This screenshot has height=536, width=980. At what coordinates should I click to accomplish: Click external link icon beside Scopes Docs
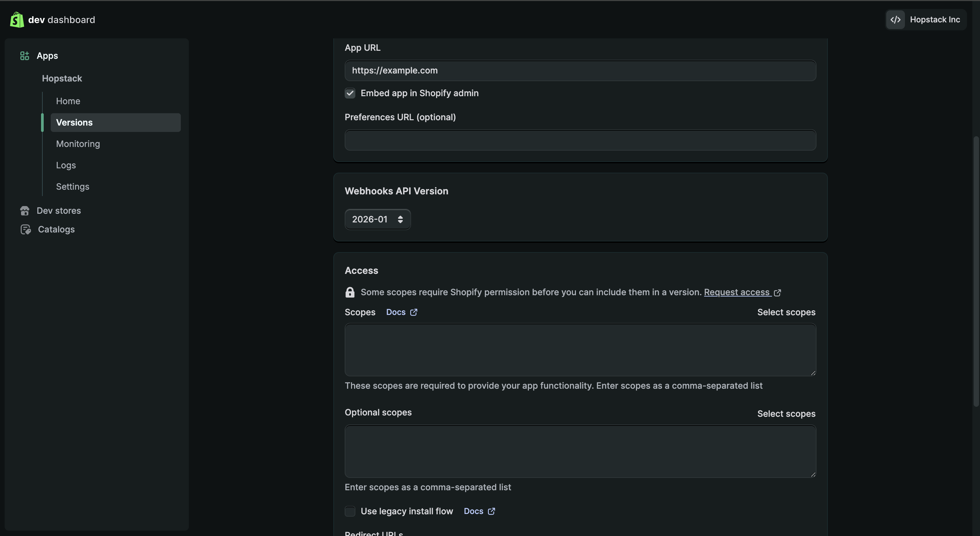414,312
